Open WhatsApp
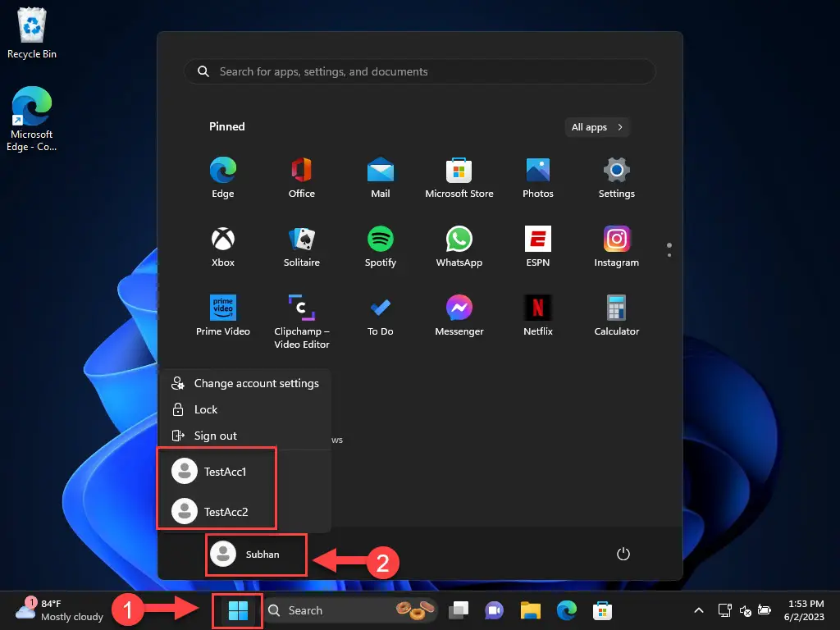 [x=459, y=247]
